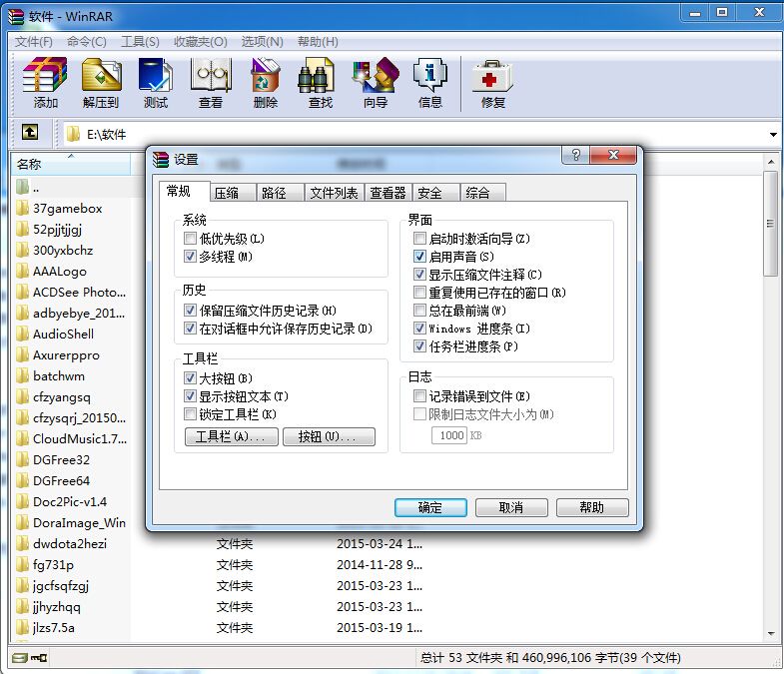The image size is (784, 674).
Task: Select the AudioShell folder icon
Action: (23, 334)
